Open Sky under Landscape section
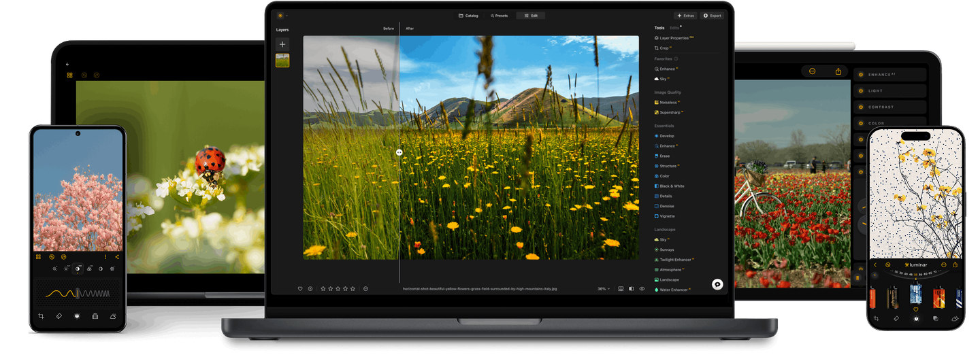 [x=661, y=240]
